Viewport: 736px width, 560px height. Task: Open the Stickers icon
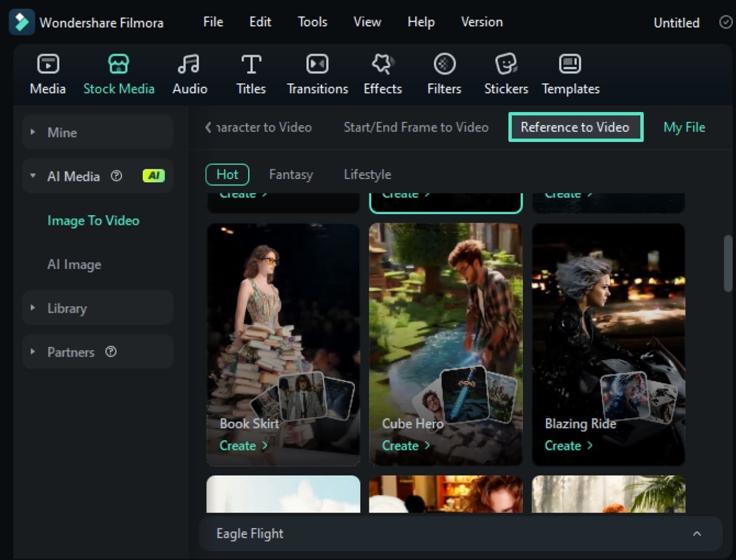click(x=506, y=64)
